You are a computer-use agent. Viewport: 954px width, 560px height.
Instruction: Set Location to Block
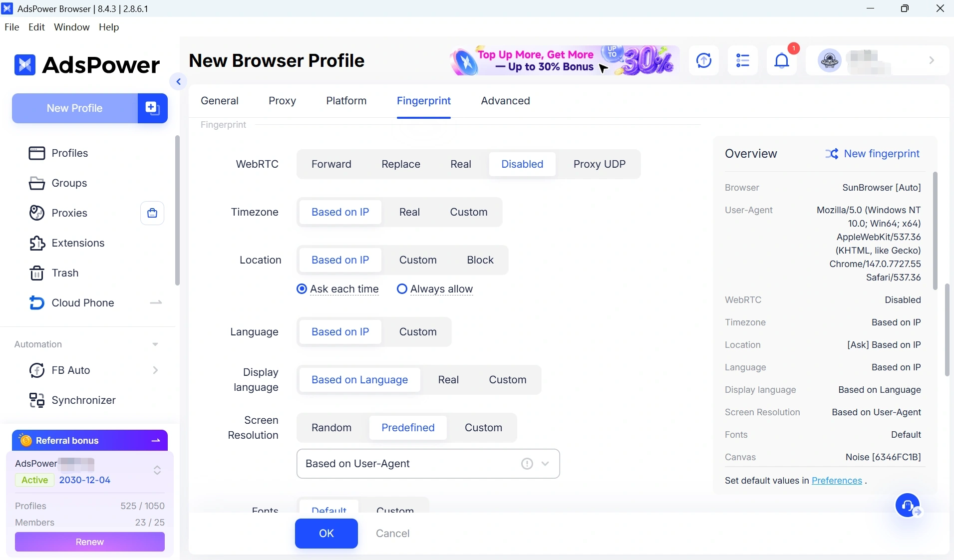[480, 260]
